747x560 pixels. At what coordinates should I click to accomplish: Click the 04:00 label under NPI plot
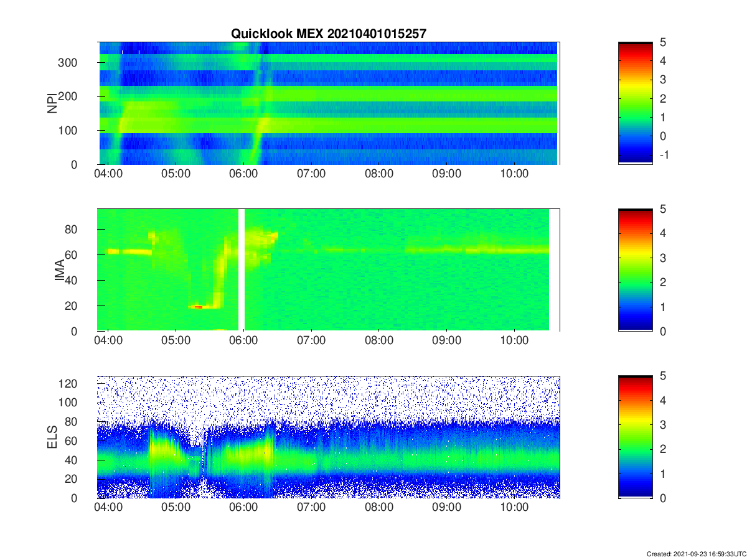pyautogui.click(x=108, y=175)
